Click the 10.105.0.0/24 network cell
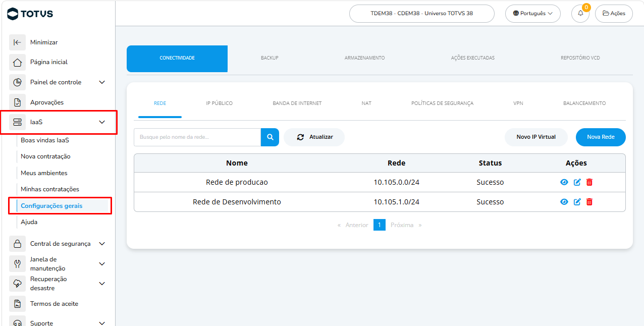This screenshot has height=326, width=644. [x=397, y=182]
